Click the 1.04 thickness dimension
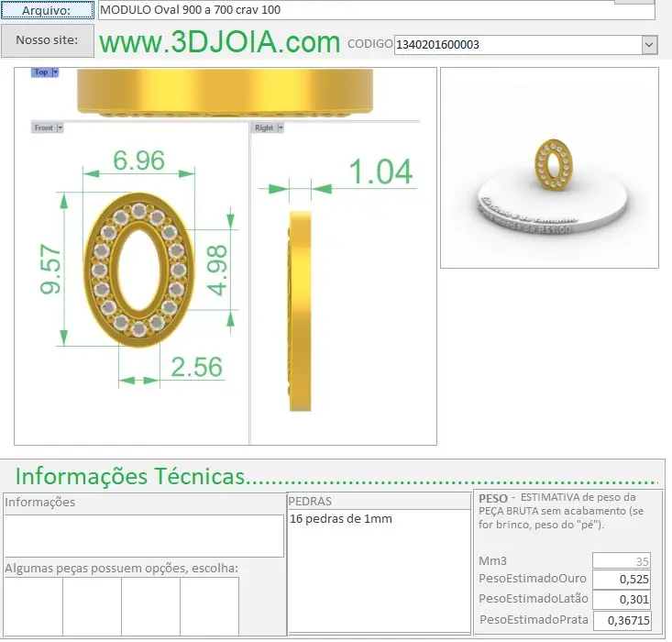The width and height of the screenshot is (672, 642). 381,172
